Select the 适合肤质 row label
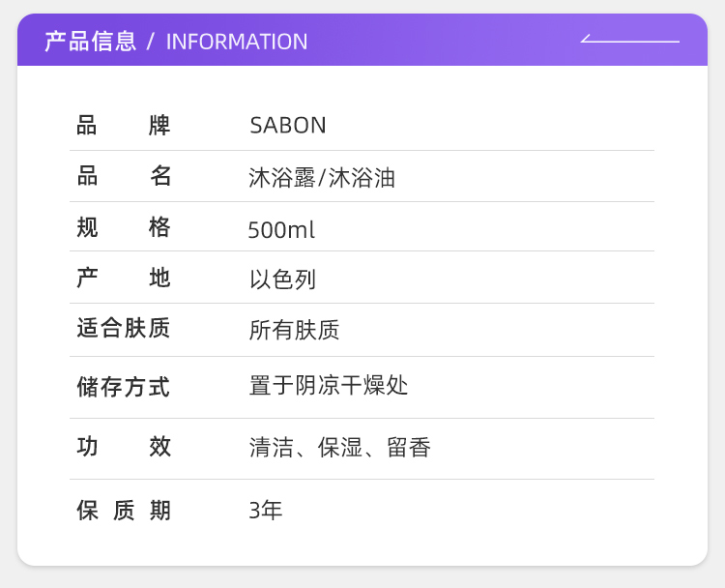 (124, 329)
